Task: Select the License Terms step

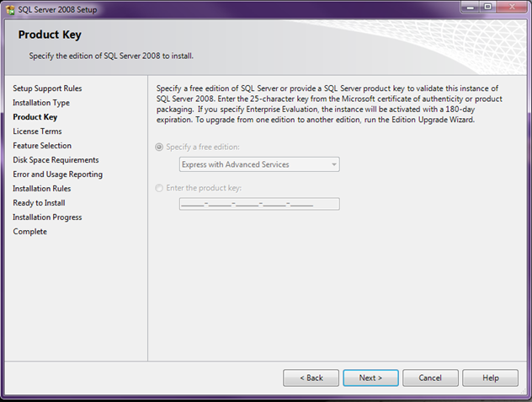Action: [37, 131]
